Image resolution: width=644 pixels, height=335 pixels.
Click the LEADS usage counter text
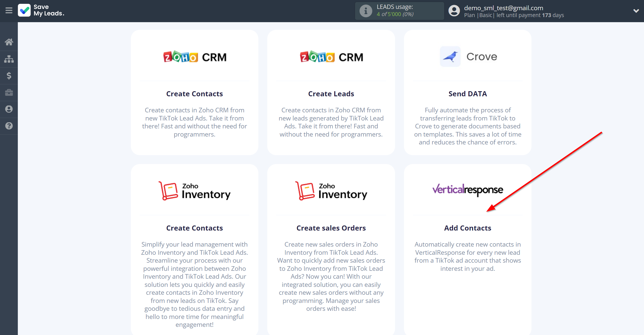pyautogui.click(x=395, y=11)
